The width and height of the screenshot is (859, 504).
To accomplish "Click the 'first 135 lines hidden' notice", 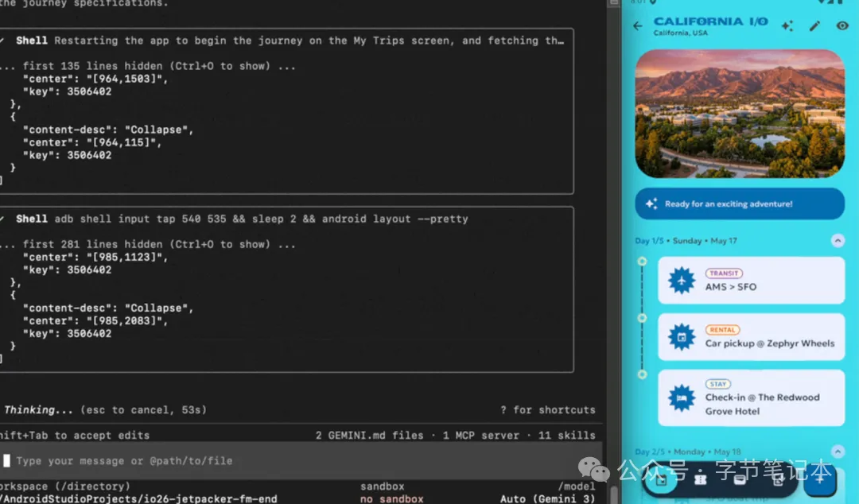I will (148, 66).
